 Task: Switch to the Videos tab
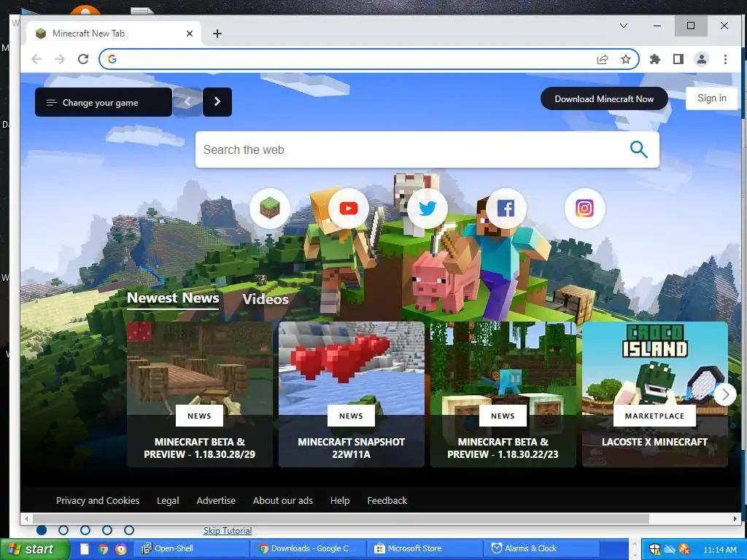coord(266,299)
